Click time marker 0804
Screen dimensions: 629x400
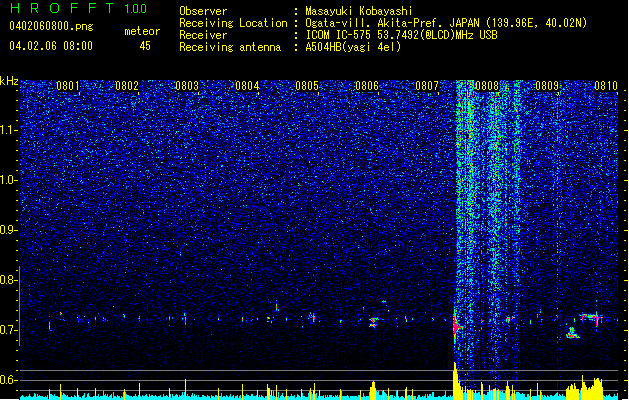[x=247, y=86]
